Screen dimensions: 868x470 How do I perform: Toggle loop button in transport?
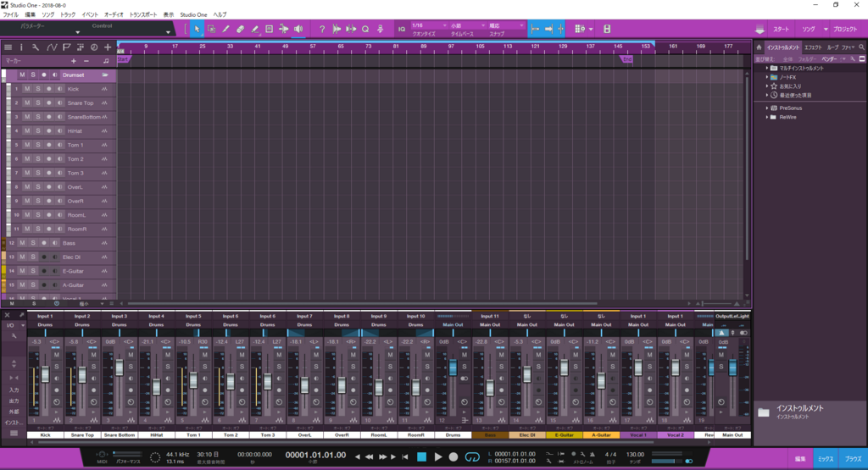coord(472,456)
